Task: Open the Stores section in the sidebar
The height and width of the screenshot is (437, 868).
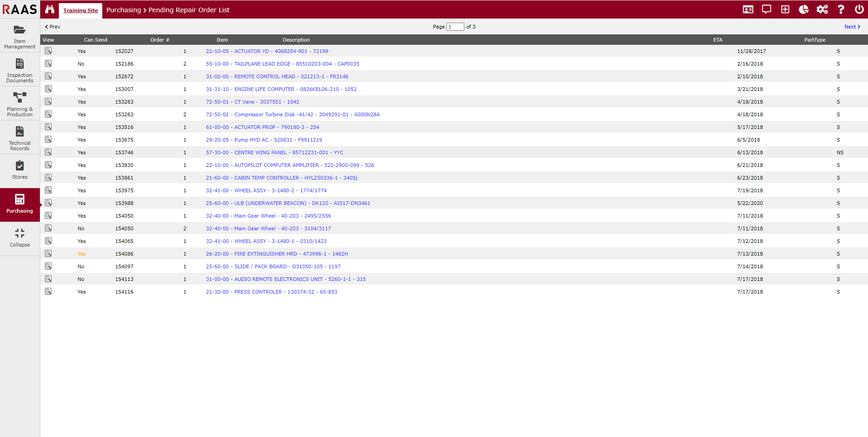Action: 19,170
